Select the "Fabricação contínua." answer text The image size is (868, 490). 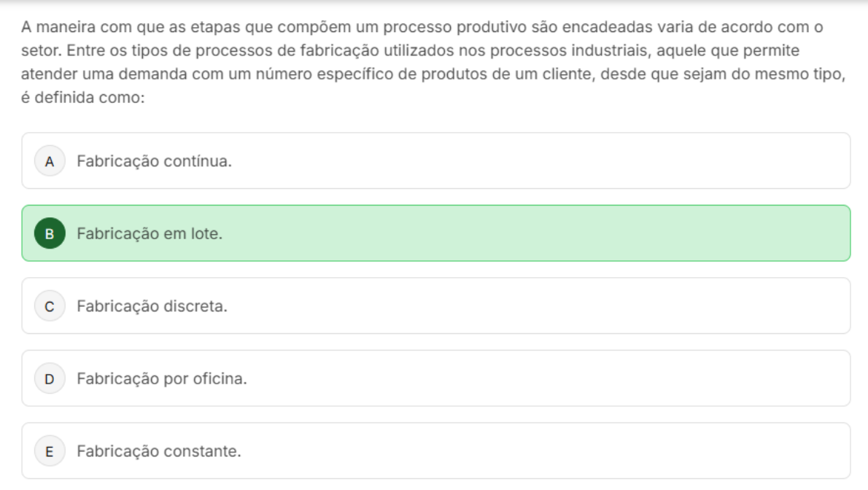point(155,161)
